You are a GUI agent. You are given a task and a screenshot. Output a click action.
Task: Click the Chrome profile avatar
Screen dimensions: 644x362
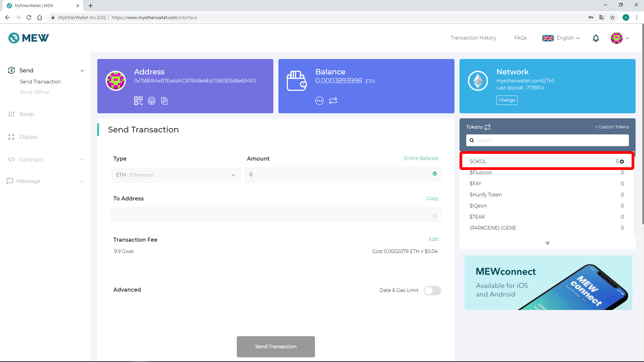[x=626, y=17]
